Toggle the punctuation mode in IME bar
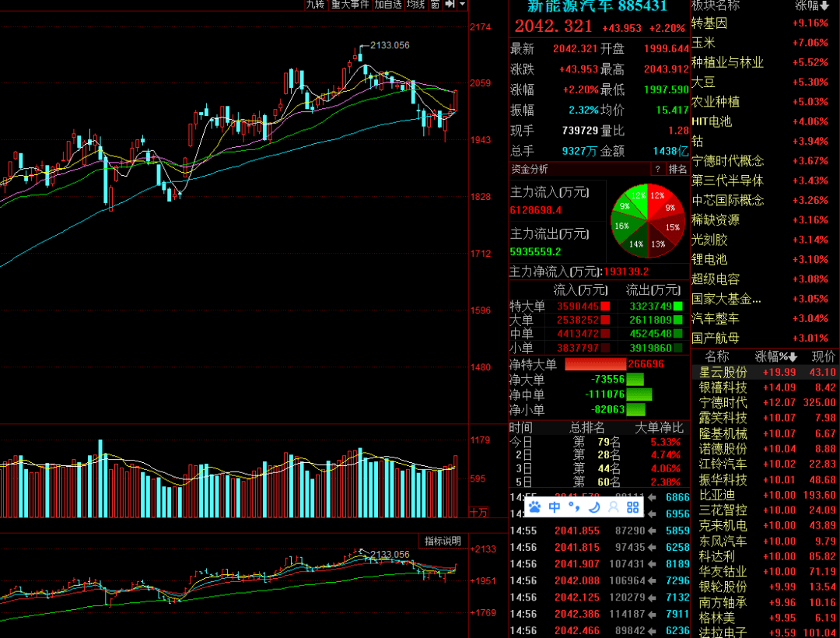840x638 pixels. coord(574,507)
